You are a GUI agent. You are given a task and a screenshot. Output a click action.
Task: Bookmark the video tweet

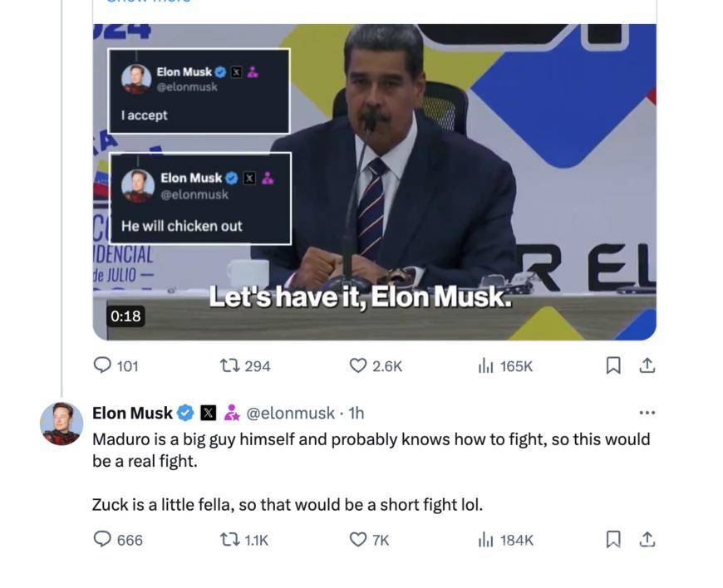(612, 366)
